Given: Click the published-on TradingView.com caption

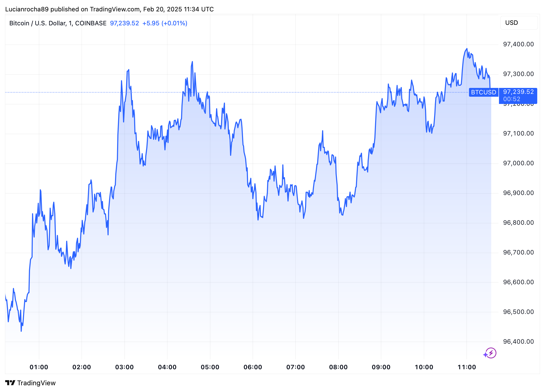Looking at the screenshot, I should [109, 9].
